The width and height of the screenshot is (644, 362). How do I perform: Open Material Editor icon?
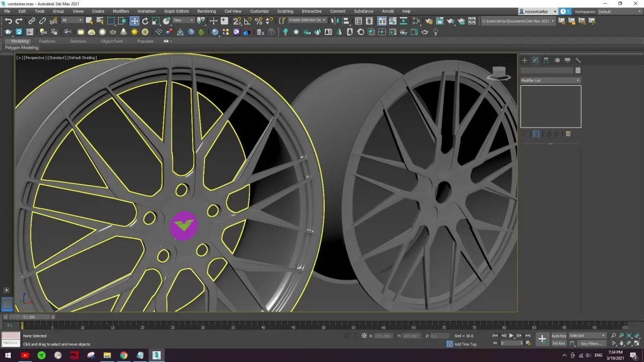pos(416,20)
